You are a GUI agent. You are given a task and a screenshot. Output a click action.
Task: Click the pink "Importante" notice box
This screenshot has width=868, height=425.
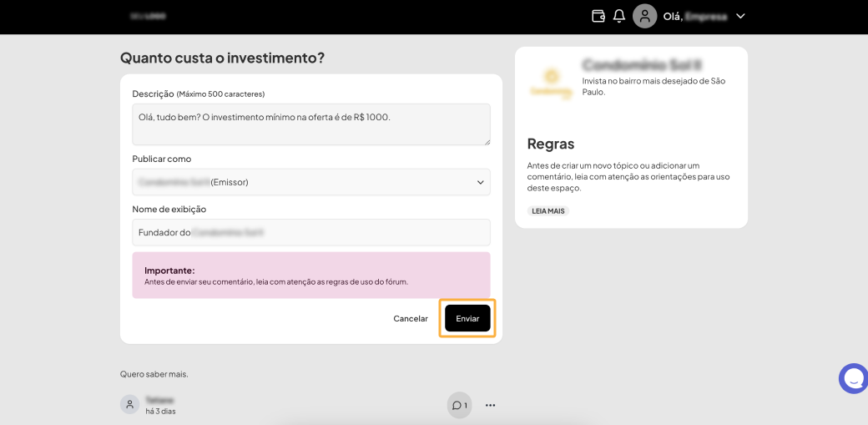(x=310, y=275)
